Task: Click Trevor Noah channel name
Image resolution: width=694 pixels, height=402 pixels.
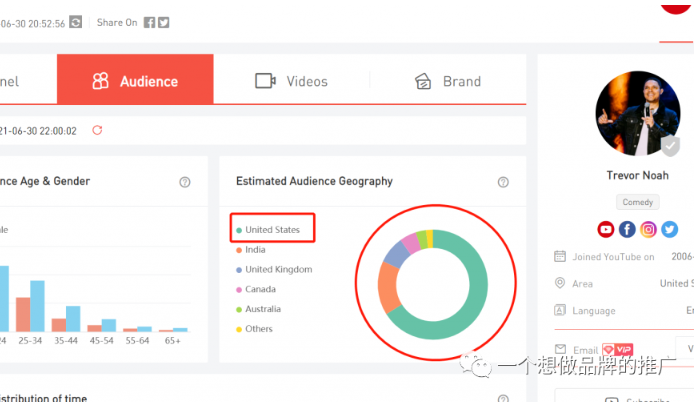Action: tap(637, 175)
